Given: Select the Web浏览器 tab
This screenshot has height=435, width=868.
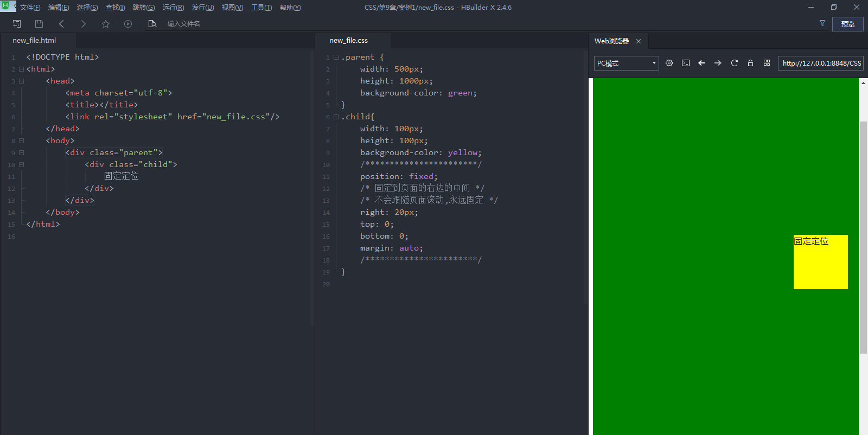Looking at the screenshot, I should tap(611, 41).
